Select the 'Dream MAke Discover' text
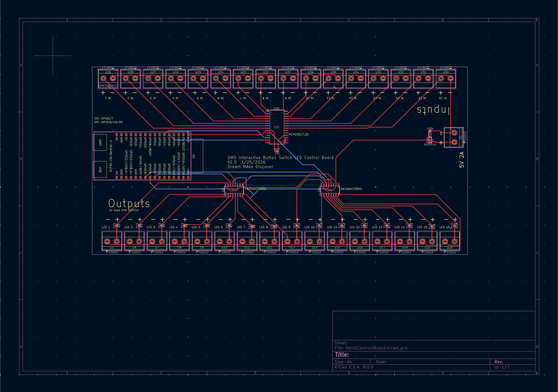 (250, 167)
